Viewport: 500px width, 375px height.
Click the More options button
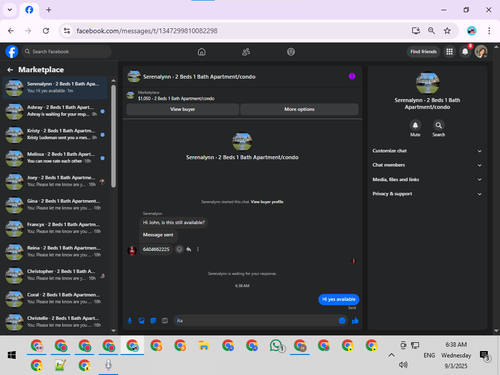tap(299, 109)
